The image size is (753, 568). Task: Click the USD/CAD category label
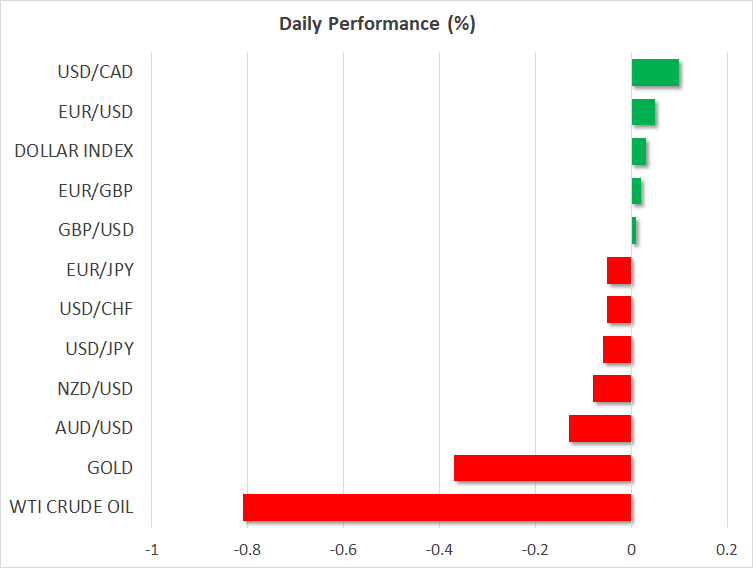click(x=96, y=72)
